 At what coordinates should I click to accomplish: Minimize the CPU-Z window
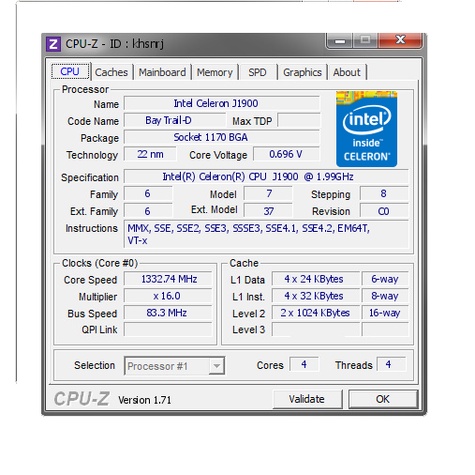click(x=340, y=41)
